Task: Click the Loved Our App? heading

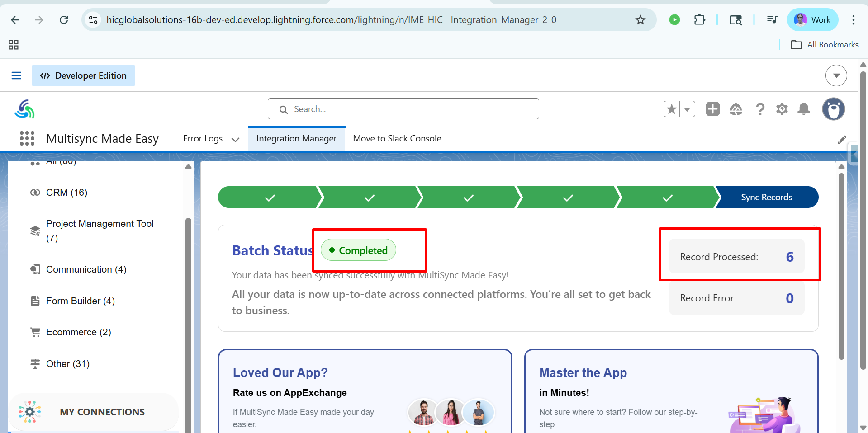Action: 280,372
